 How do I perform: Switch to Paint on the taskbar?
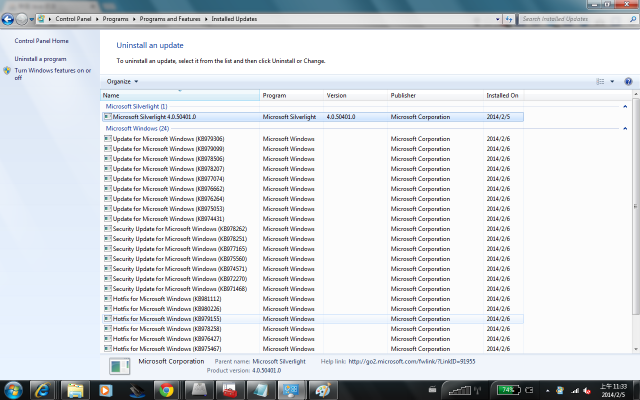tap(323, 390)
